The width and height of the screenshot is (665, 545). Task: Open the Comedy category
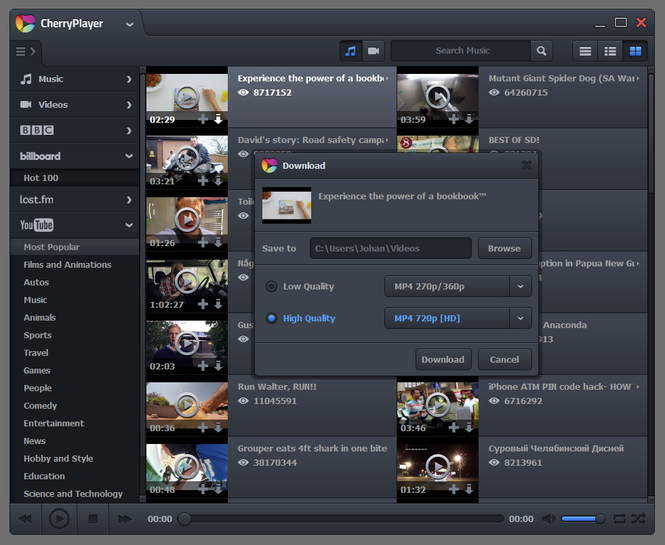(40, 406)
